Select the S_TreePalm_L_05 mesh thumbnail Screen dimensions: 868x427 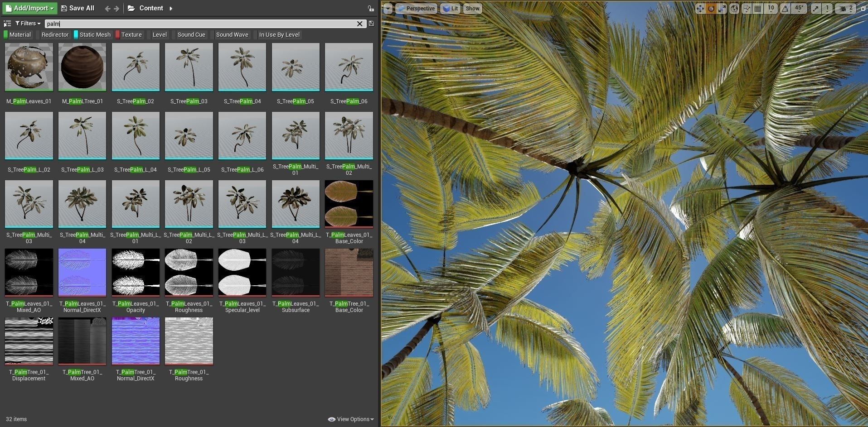pyautogui.click(x=189, y=135)
